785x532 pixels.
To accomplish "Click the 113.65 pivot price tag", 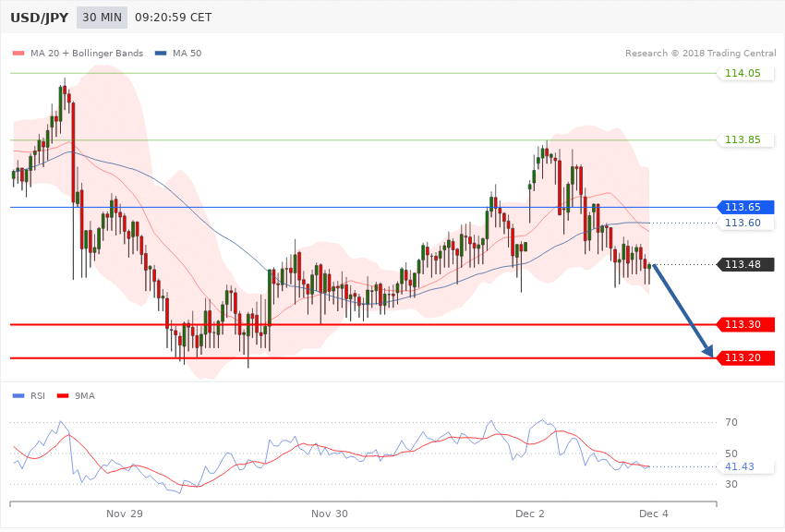I will pyautogui.click(x=746, y=207).
